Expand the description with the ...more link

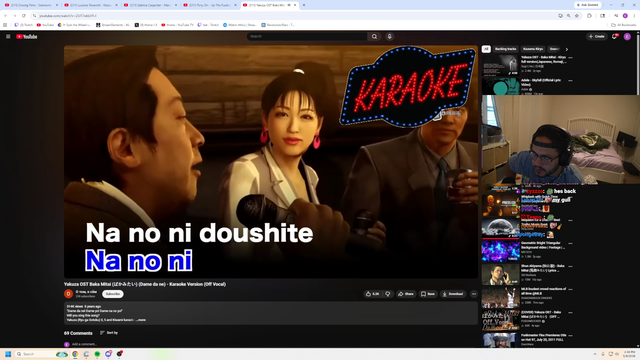click(x=140, y=320)
